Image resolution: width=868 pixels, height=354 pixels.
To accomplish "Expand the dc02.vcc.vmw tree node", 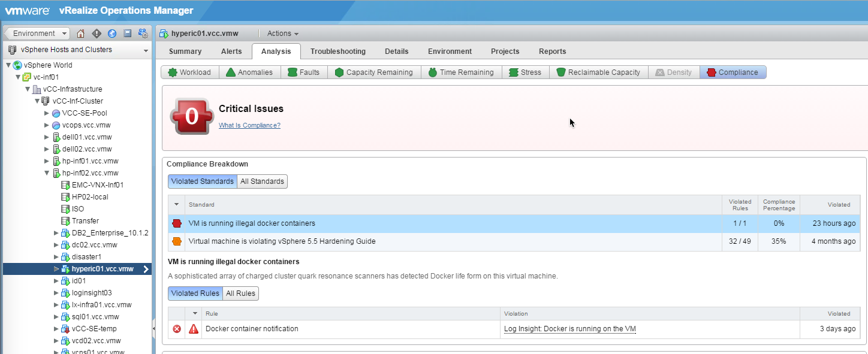I will coord(56,245).
